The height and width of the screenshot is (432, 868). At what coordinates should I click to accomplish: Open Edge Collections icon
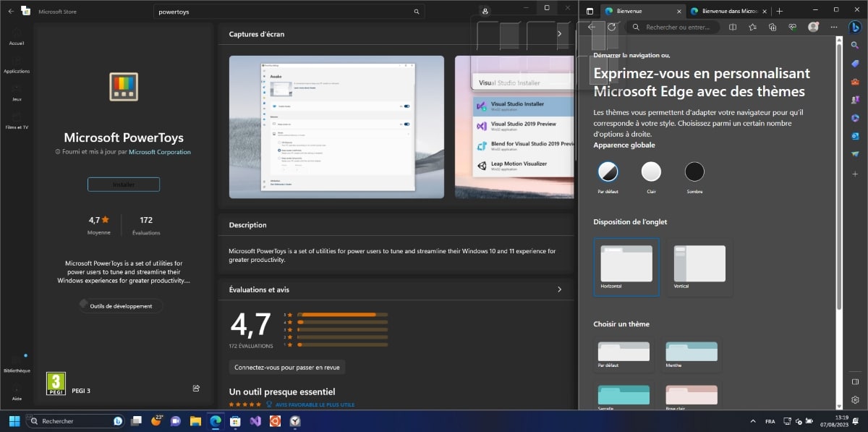773,27
